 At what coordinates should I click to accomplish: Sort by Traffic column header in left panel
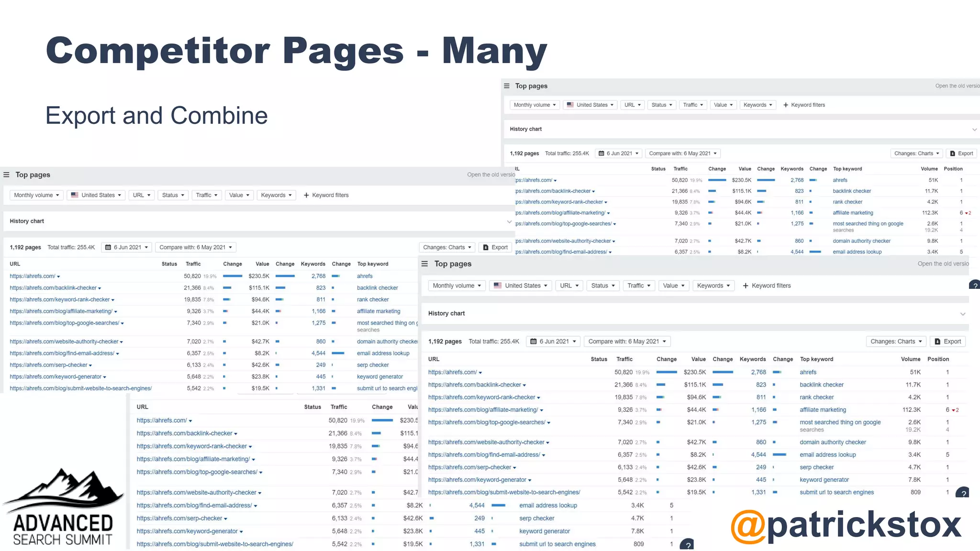tap(193, 264)
